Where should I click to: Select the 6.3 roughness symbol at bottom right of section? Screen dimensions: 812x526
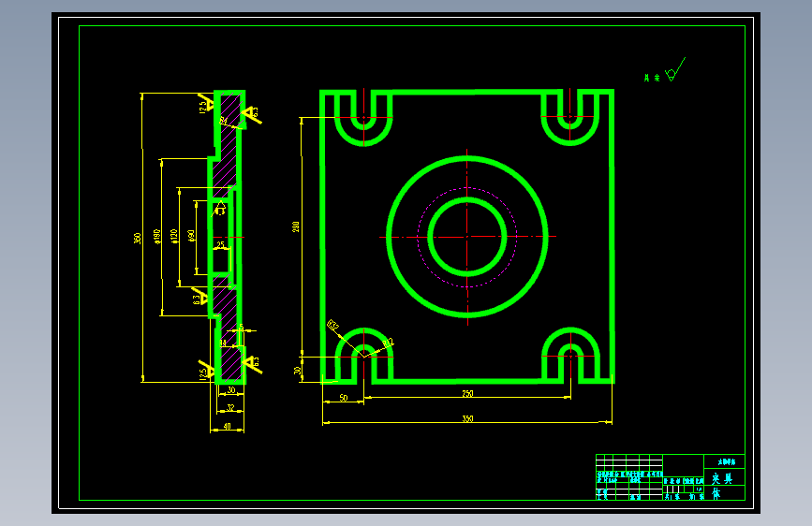pyautogui.click(x=252, y=364)
